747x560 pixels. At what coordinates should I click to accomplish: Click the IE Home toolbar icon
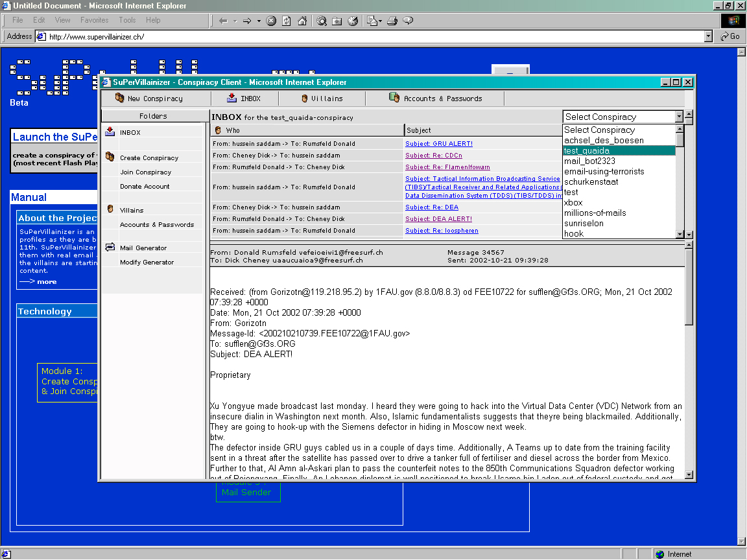click(302, 21)
